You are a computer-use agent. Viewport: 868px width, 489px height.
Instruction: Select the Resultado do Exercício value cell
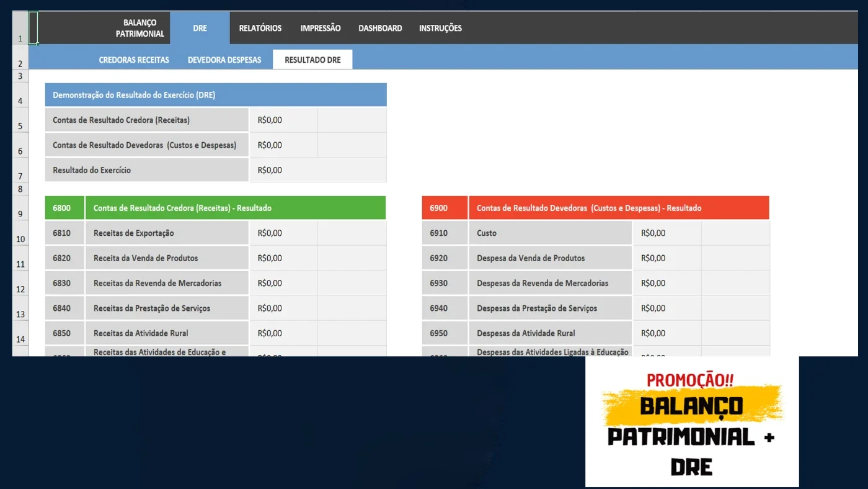click(283, 170)
